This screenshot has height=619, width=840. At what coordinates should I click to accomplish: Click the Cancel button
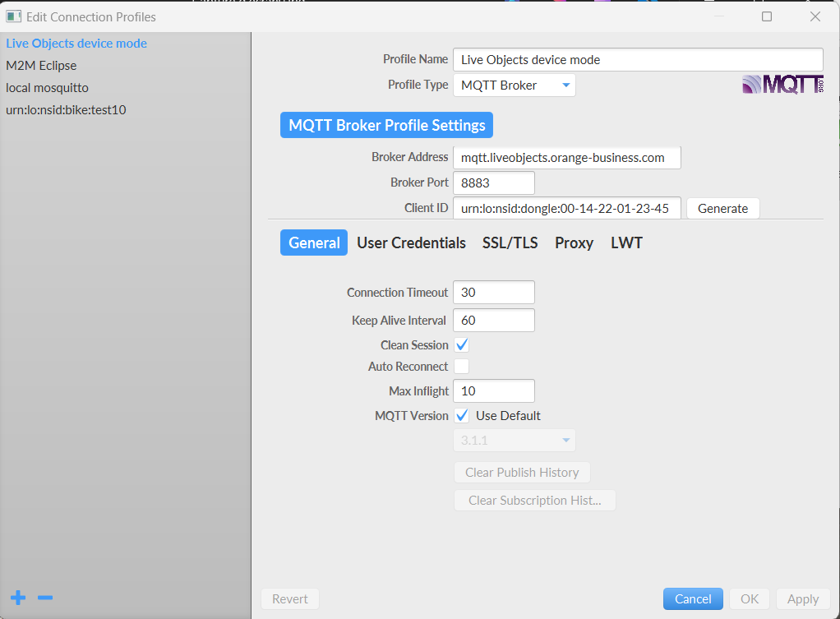[x=693, y=598]
